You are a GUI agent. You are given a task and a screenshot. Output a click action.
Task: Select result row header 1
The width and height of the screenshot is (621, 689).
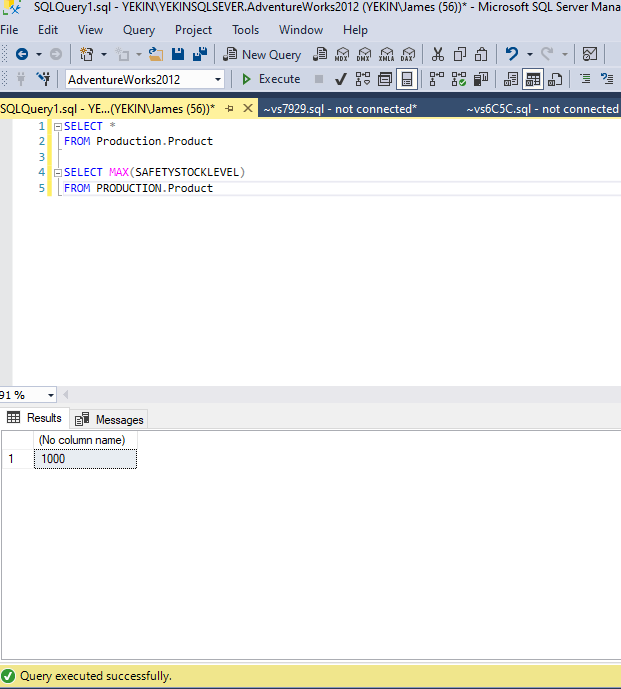18,459
